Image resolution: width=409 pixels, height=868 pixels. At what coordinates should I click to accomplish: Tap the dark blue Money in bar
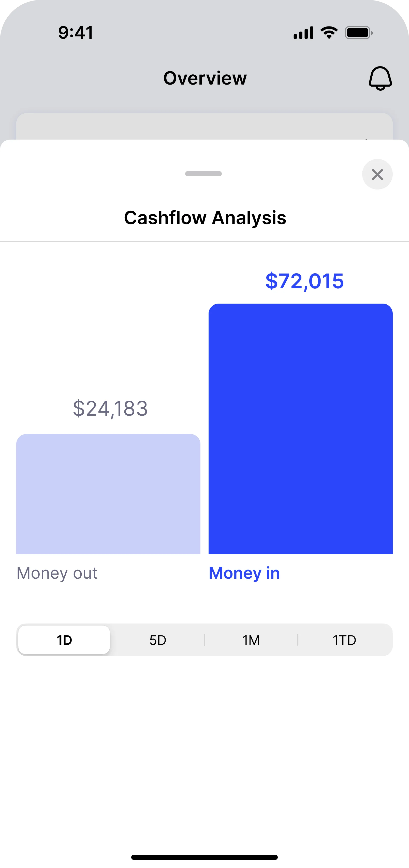pyautogui.click(x=300, y=429)
